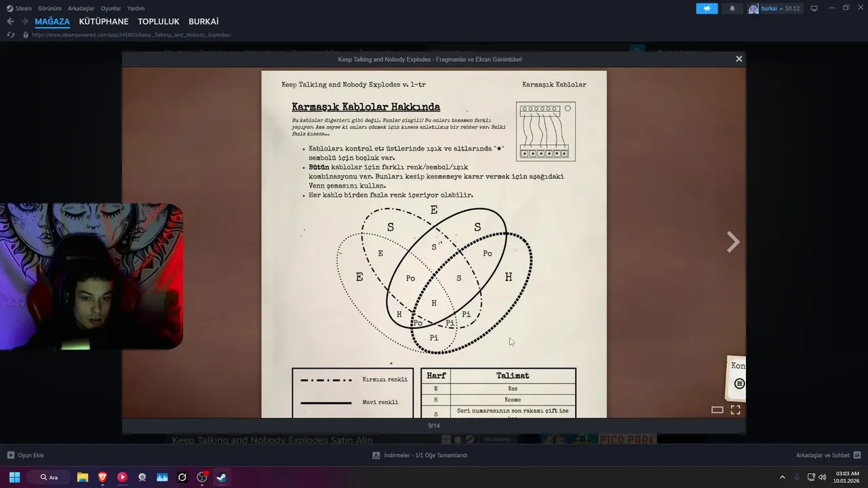Open the Arkadaşlar menu
Viewport: 868px width, 488px height.
(81, 8)
